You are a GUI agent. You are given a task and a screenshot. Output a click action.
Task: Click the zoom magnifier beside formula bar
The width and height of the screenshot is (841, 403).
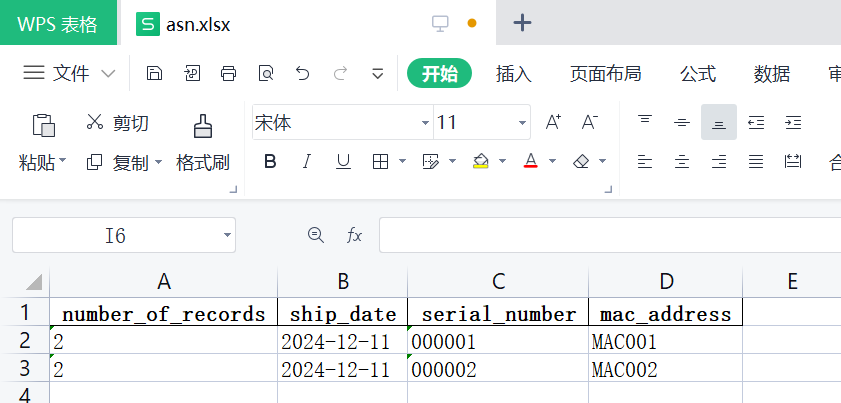click(316, 235)
